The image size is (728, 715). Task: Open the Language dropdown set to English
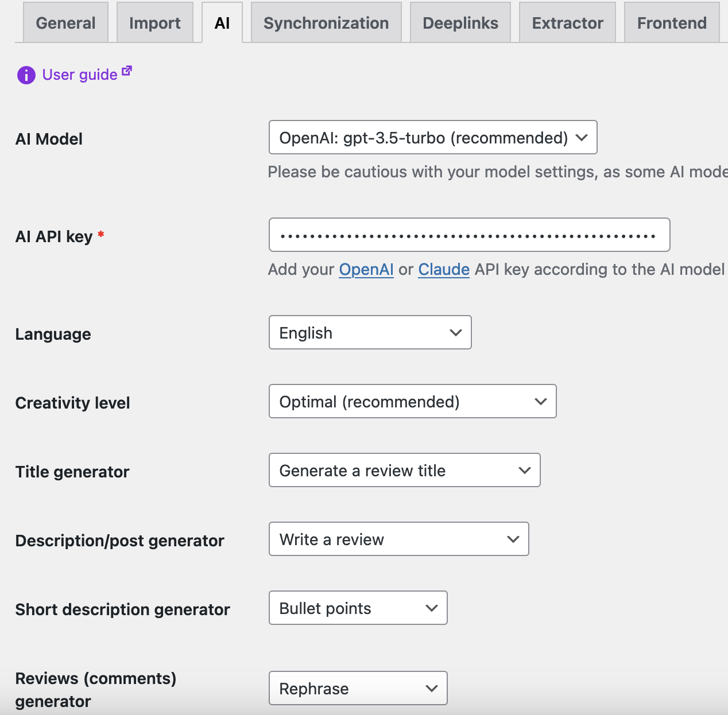370,333
